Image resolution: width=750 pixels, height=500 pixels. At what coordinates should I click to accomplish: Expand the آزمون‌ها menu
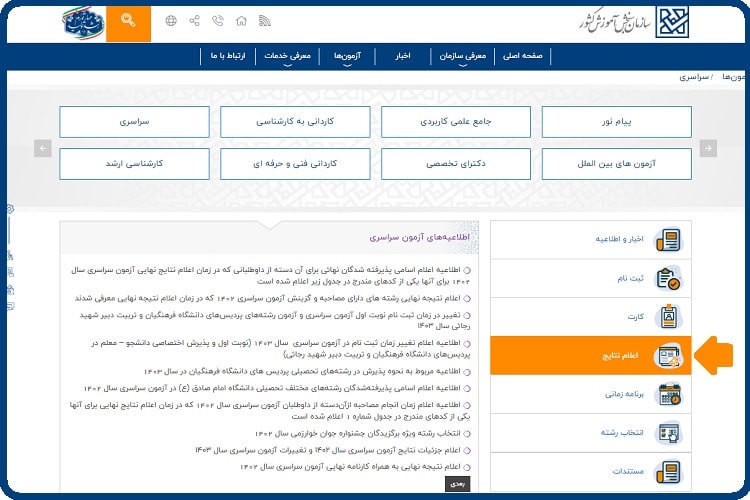(347, 56)
